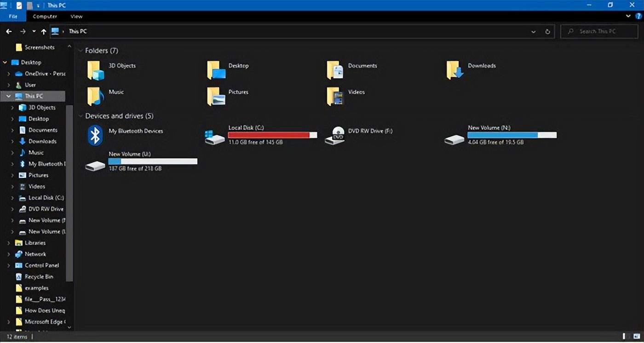This screenshot has height=343, width=644.
Task: Expand the Local Disk (C:) tree node
Action: 12,198
